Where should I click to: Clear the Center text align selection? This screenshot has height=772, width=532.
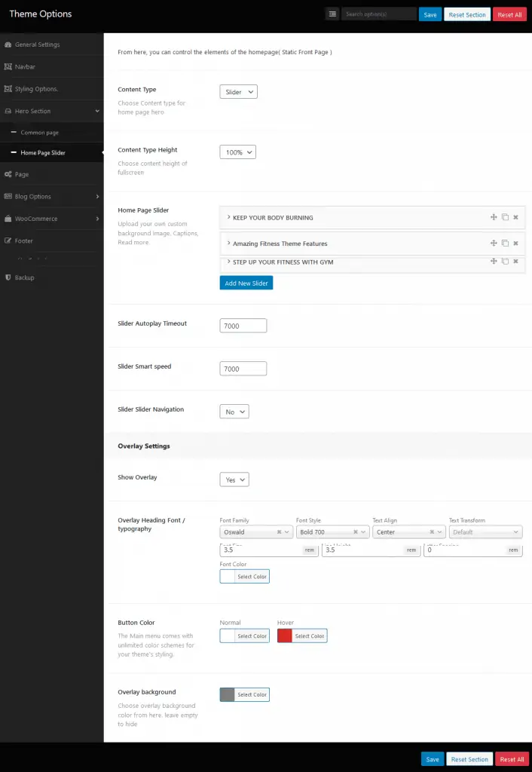[x=432, y=532]
